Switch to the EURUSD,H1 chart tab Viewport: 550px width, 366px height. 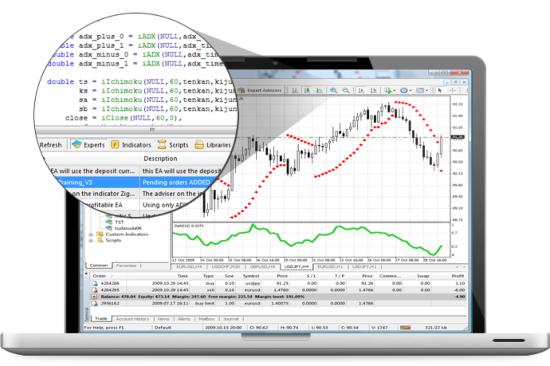coord(330,267)
